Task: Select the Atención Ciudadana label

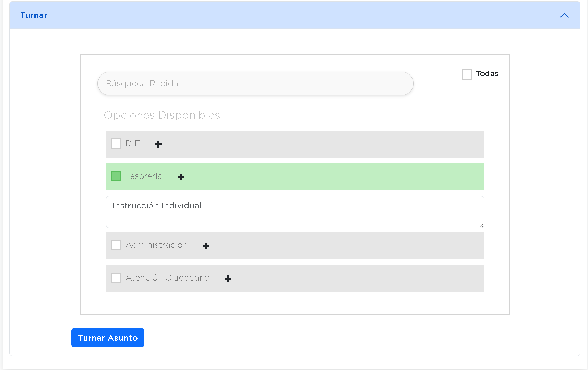Action: point(167,278)
